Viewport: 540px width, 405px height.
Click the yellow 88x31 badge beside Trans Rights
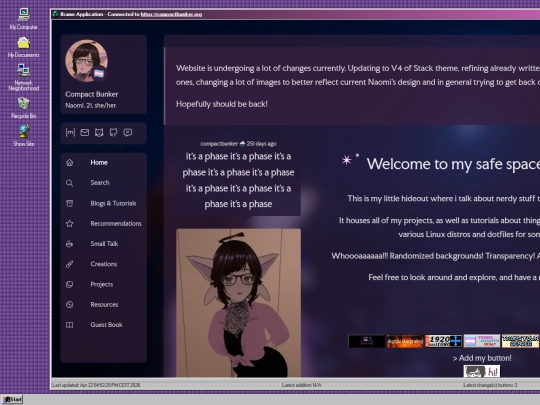pos(520,341)
